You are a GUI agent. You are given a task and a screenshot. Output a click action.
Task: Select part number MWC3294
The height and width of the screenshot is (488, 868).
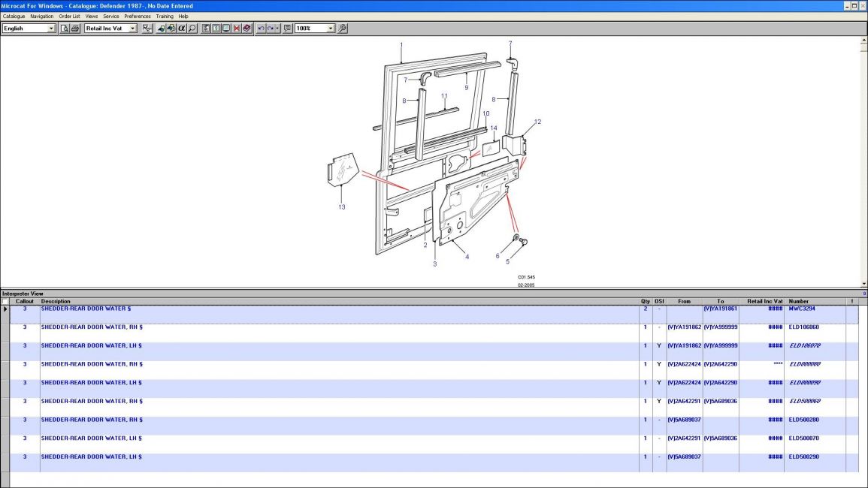(802, 309)
